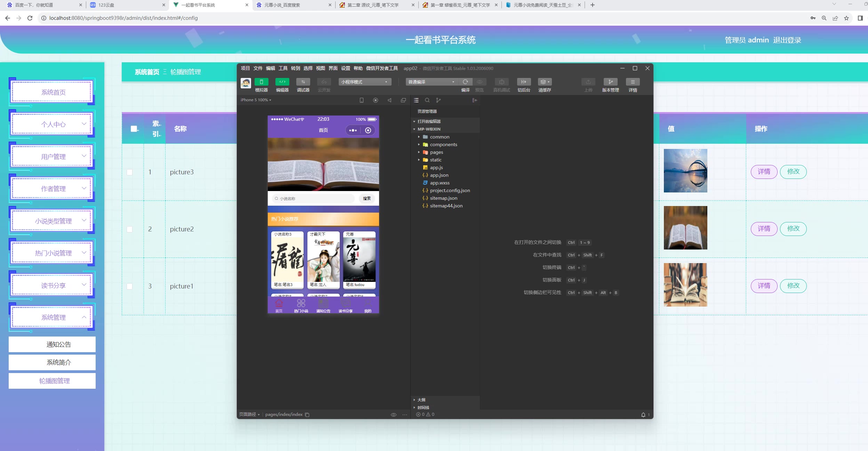868x451 pixels.
Task: Expand the pages folder in file tree
Action: [436, 152]
